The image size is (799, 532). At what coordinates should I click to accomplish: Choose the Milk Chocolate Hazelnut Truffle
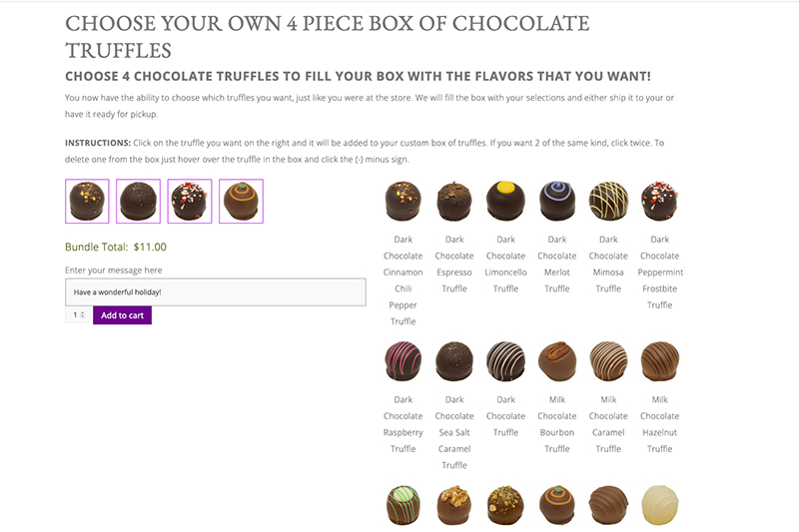coord(660,361)
